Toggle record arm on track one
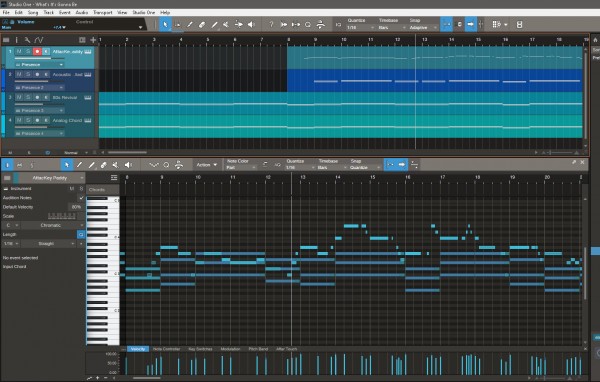Viewport: 600px width, 382px height. (37, 51)
